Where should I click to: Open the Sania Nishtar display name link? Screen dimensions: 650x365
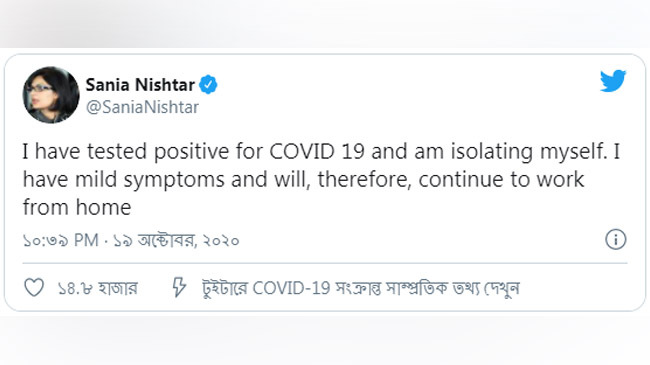140,85
